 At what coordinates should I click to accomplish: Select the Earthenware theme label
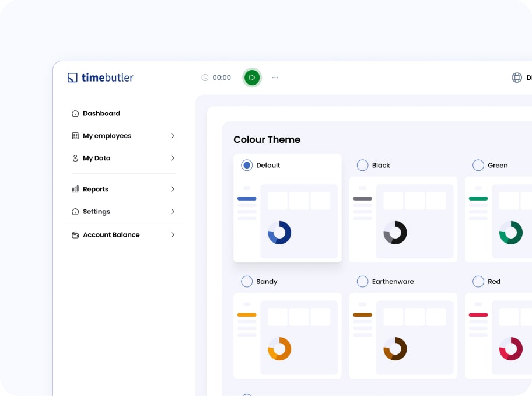click(393, 282)
